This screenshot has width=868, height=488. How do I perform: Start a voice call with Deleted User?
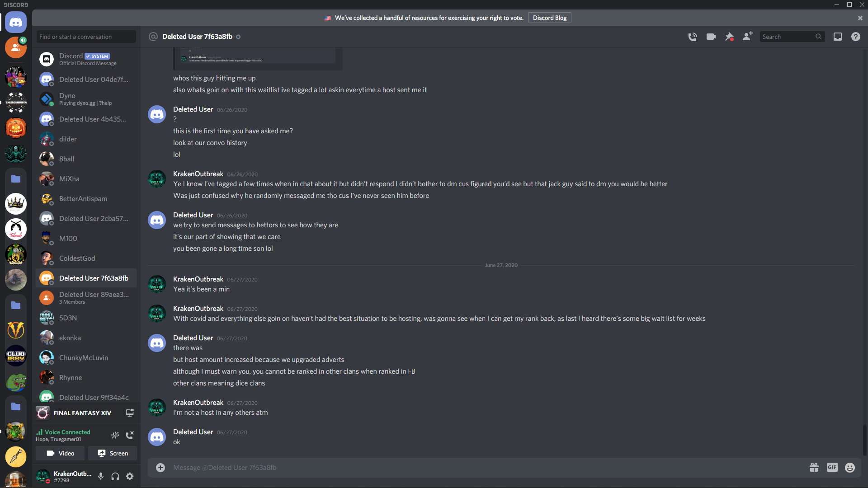coord(692,37)
